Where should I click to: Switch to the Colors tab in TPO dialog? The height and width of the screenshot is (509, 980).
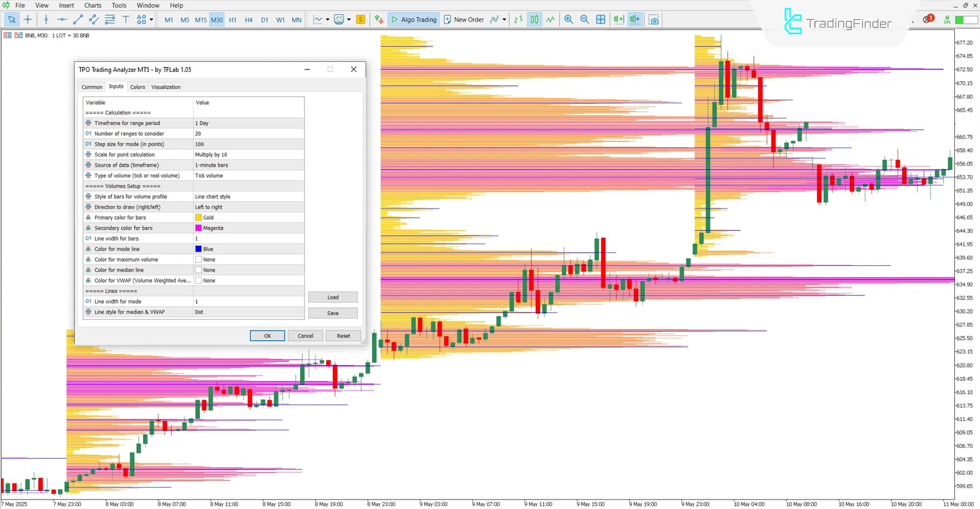[x=137, y=87]
